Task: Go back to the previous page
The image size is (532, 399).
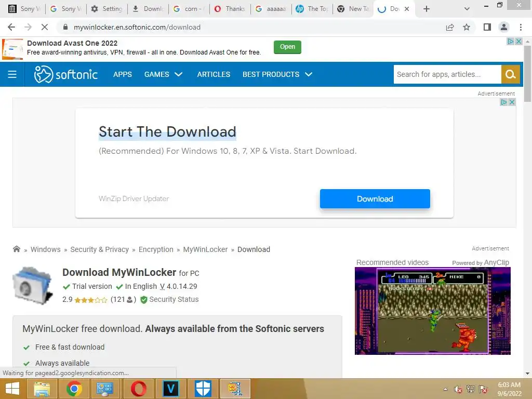Action: click(11, 27)
